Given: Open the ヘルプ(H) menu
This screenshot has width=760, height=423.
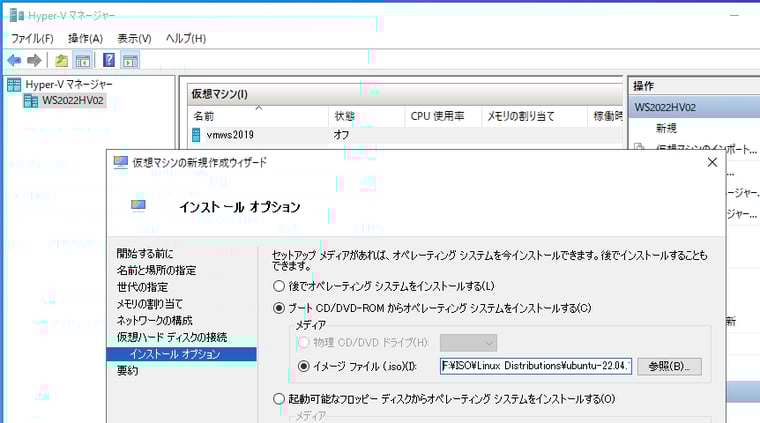Looking at the screenshot, I should (186, 38).
